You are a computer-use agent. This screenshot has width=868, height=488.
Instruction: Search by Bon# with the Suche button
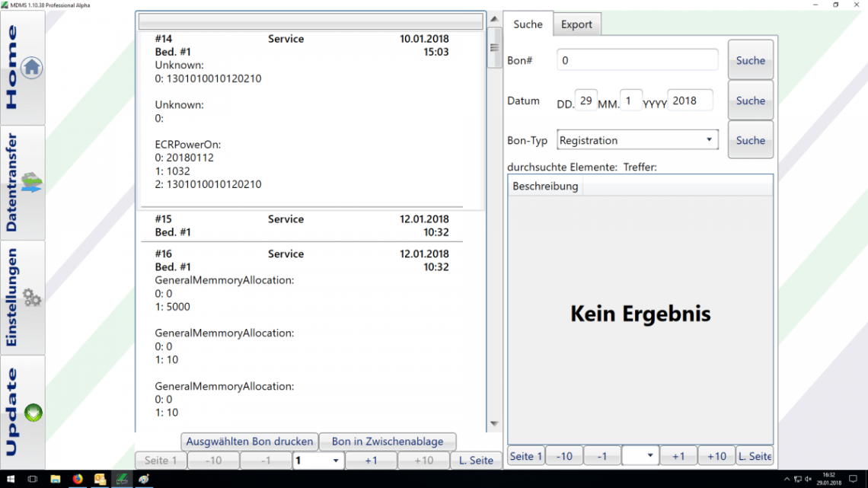[751, 60]
